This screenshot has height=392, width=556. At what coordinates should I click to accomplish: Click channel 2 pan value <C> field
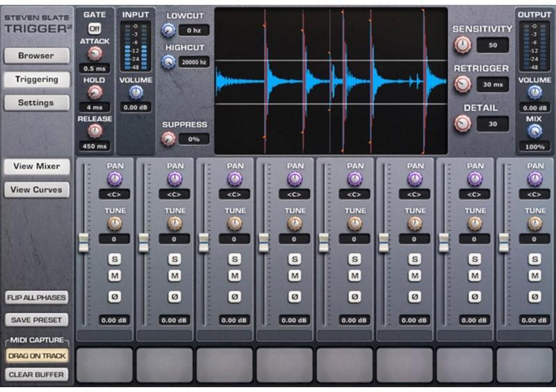point(174,195)
